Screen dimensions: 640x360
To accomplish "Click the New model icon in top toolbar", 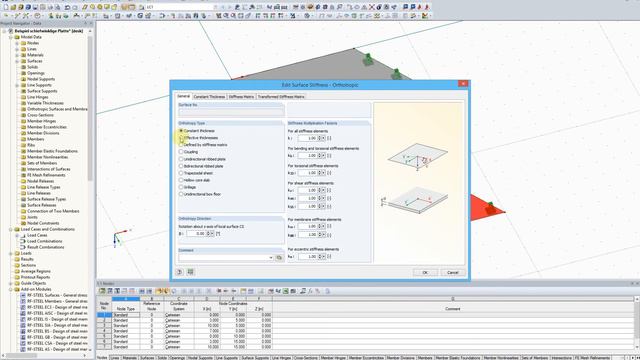I will point(6,7).
